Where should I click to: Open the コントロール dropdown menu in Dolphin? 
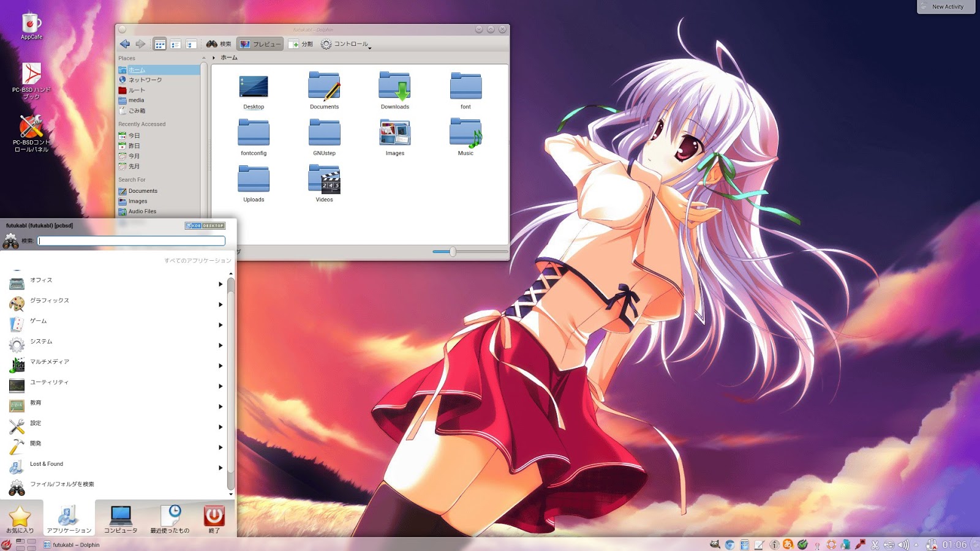pos(346,44)
